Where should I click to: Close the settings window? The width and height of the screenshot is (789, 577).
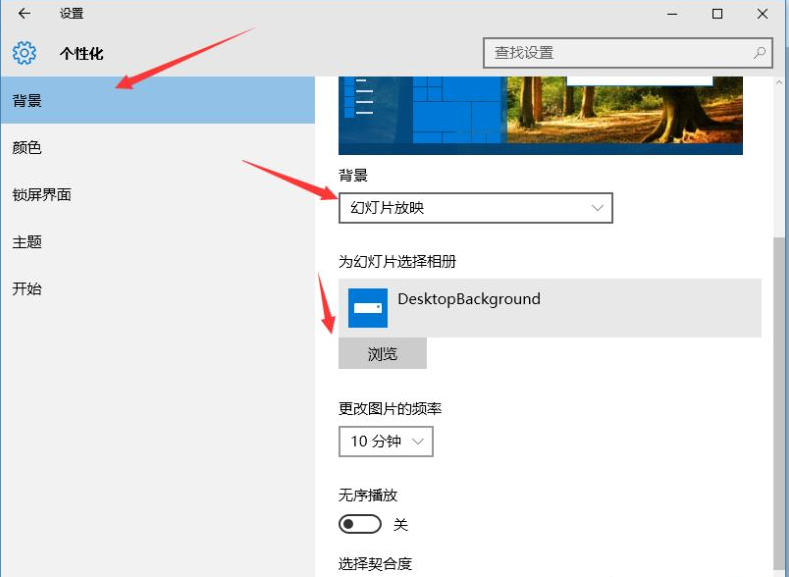(763, 14)
